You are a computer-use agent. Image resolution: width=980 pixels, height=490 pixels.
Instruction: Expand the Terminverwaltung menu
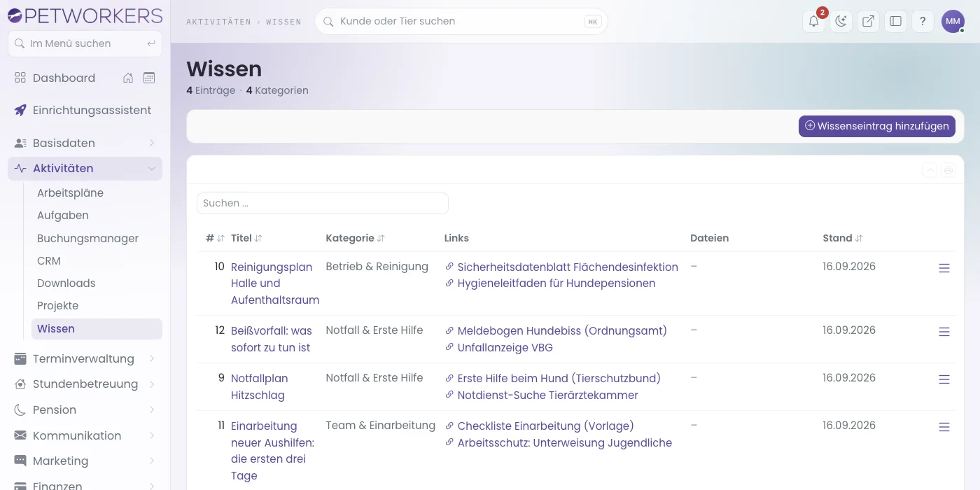click(85, 358)
